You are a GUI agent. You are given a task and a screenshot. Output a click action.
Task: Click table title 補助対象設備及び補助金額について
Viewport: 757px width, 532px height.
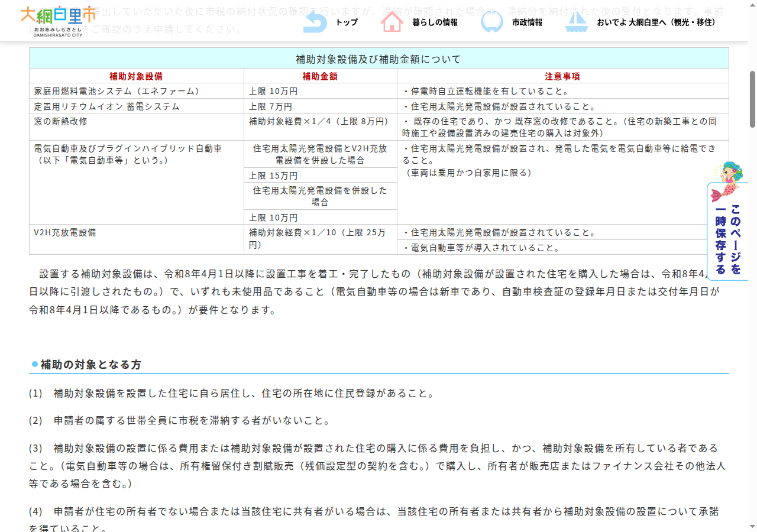click(378, 59)
